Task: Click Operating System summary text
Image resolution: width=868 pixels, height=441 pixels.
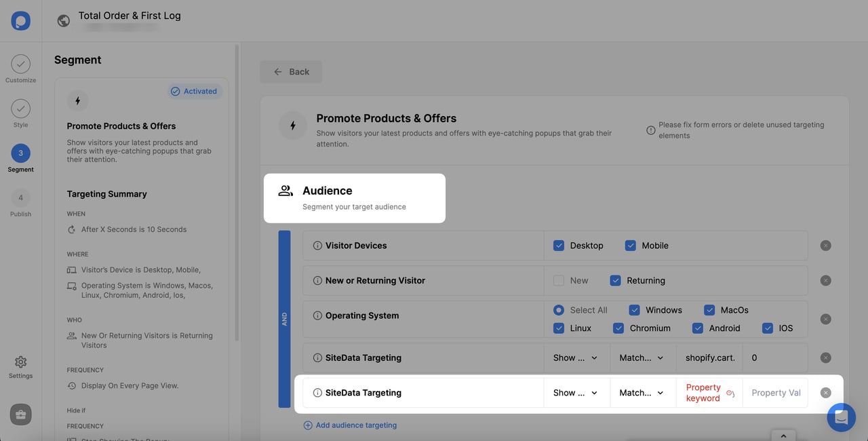Action: (146, 290)
